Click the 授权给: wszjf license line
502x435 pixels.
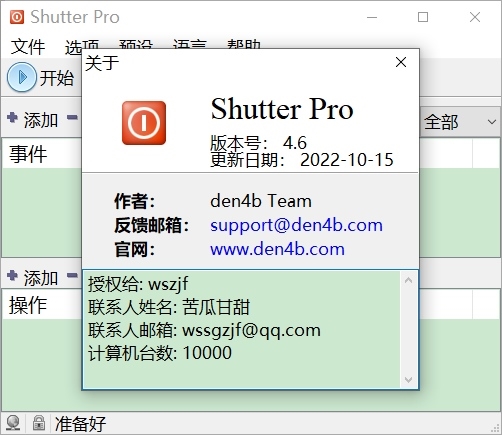[138, 284]
